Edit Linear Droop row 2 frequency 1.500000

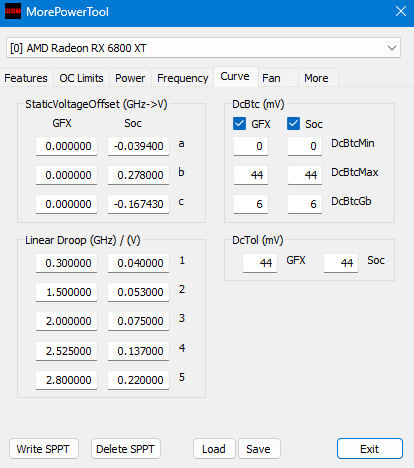66,292
